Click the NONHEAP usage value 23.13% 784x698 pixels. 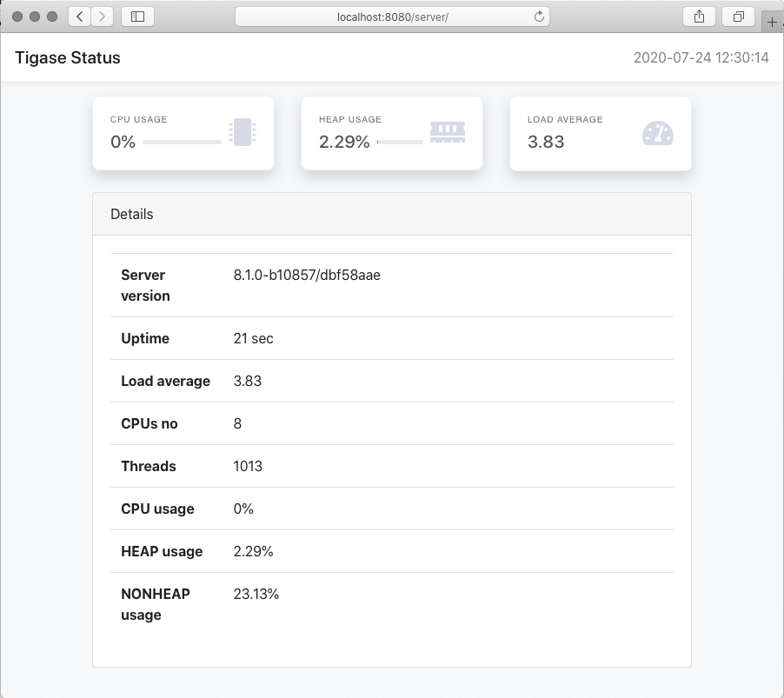click(x=256, y=594)
